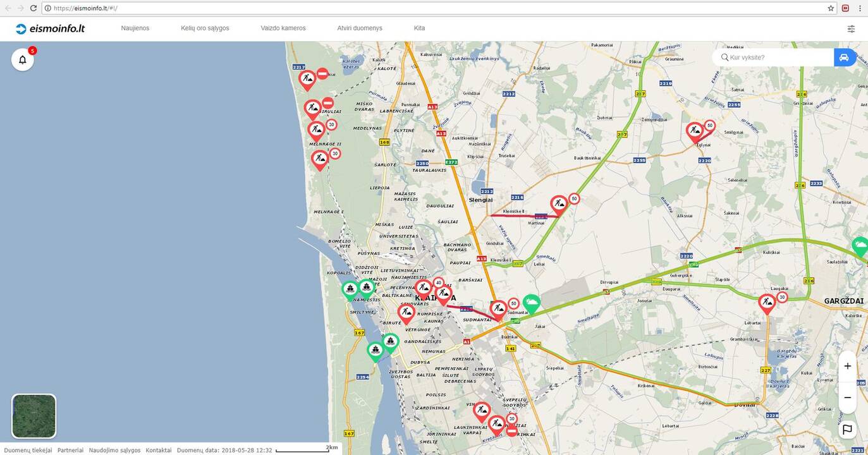
Task: Expand the Kita menu
Action: 419,28
